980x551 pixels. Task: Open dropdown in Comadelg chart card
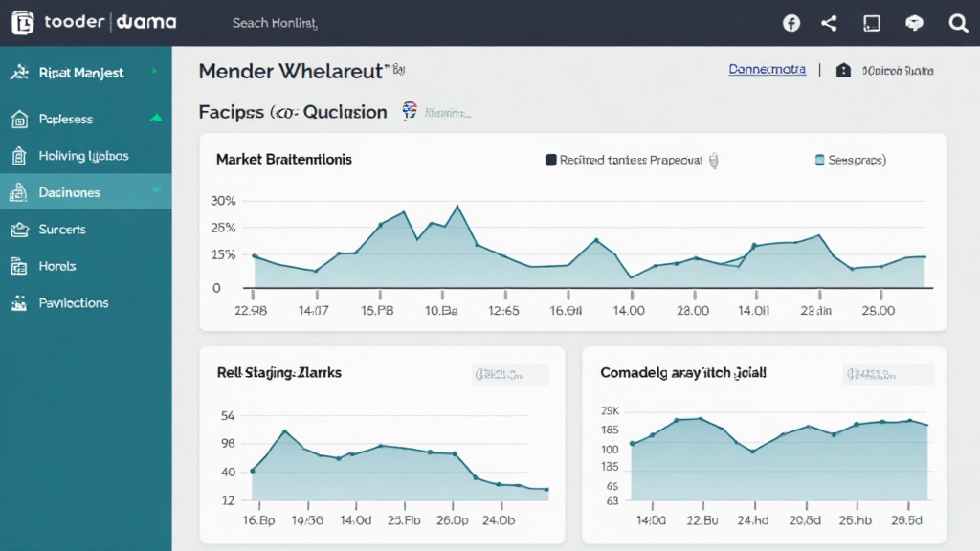pyautogui.click(x=881, y=374)
